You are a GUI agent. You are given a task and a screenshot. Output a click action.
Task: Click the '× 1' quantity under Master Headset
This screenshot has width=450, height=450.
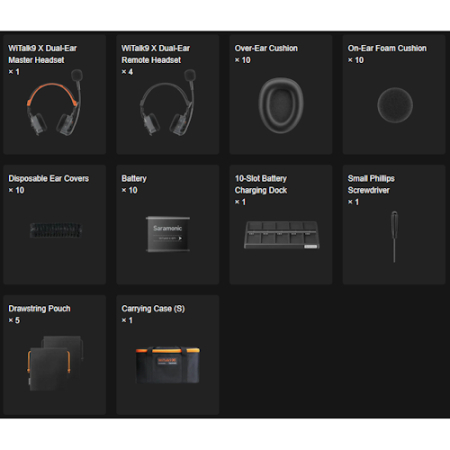[x=14, y=72]
